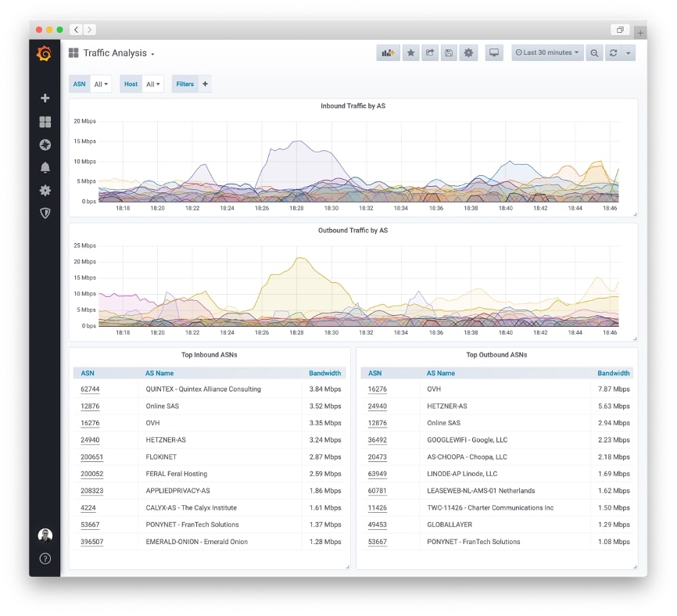The width and height of the screenshot is (677, 616).
Task: Click the tab overview windows icon
Action: pos(620,30)
